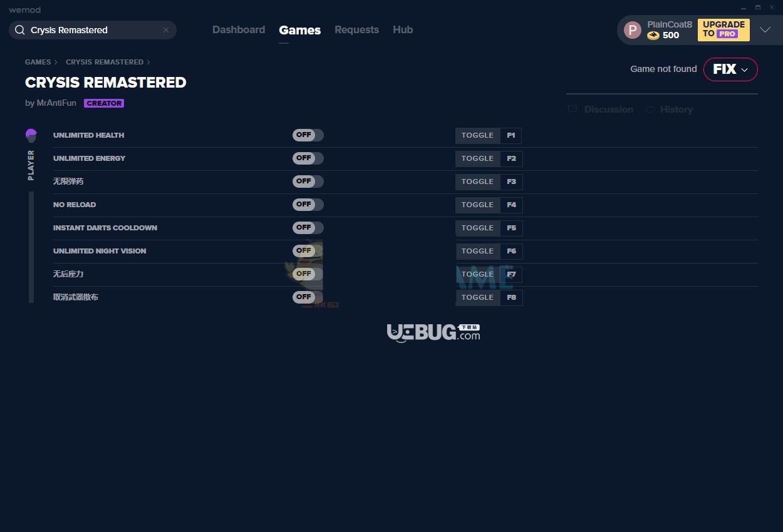Switch to the Games tab
This screenshot has height=532, width=783.
coord(300,30)
